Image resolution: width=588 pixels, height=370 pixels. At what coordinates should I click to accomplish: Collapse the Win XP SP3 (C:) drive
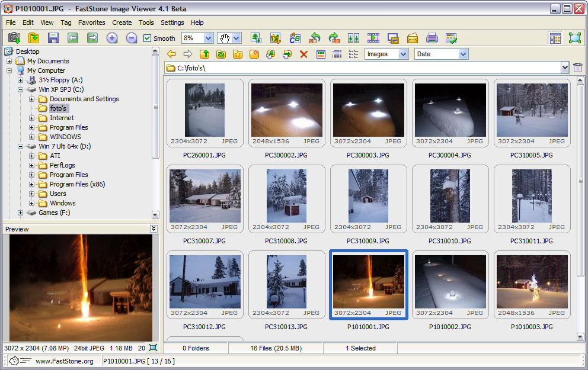click(21, 89)
